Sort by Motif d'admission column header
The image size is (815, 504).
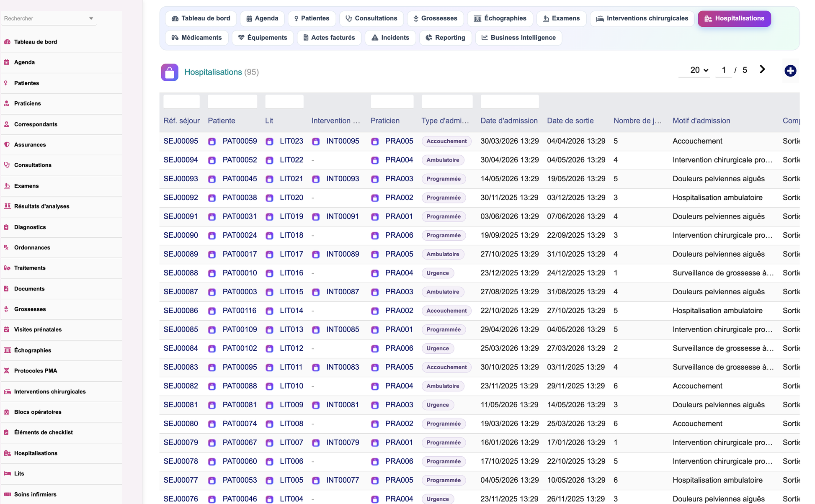pos(702,121)
